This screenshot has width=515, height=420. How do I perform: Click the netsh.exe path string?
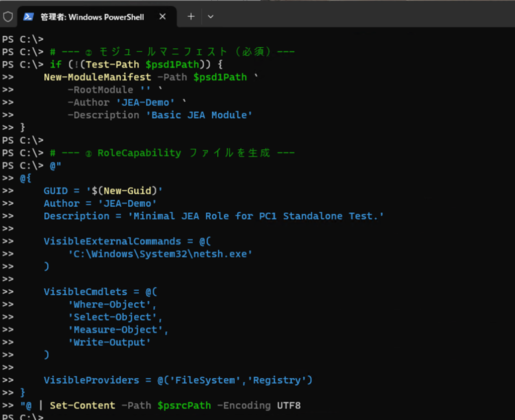(160, 254)
